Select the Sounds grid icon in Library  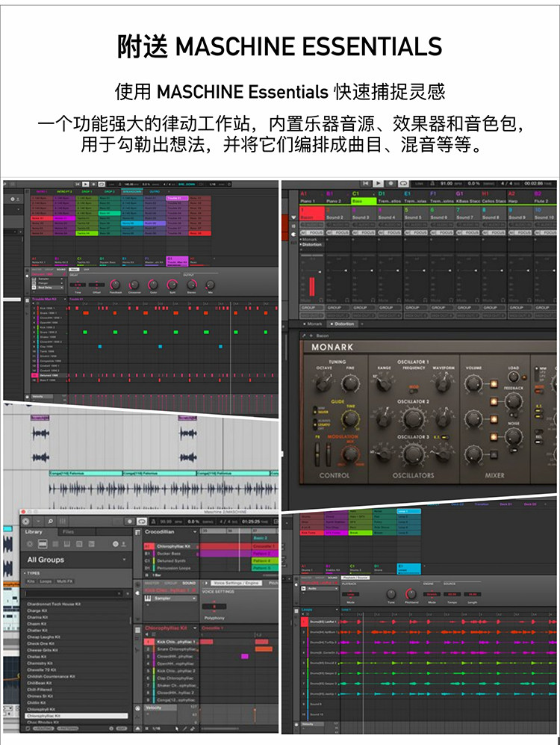point(55,544)
